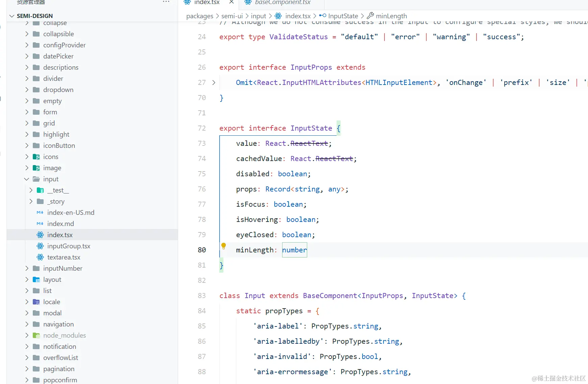Open the notification folder
588x384 pixels.
pos(59,346)
